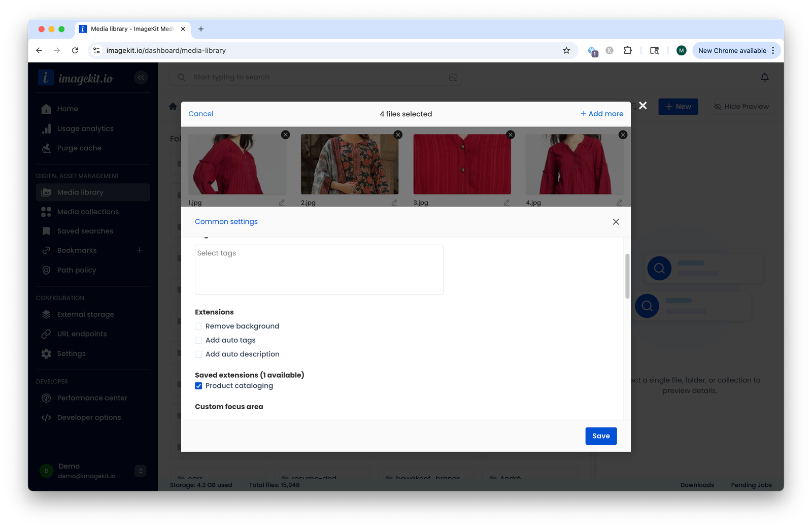Select the 3.jpg thumbnail

coord(462,164)
